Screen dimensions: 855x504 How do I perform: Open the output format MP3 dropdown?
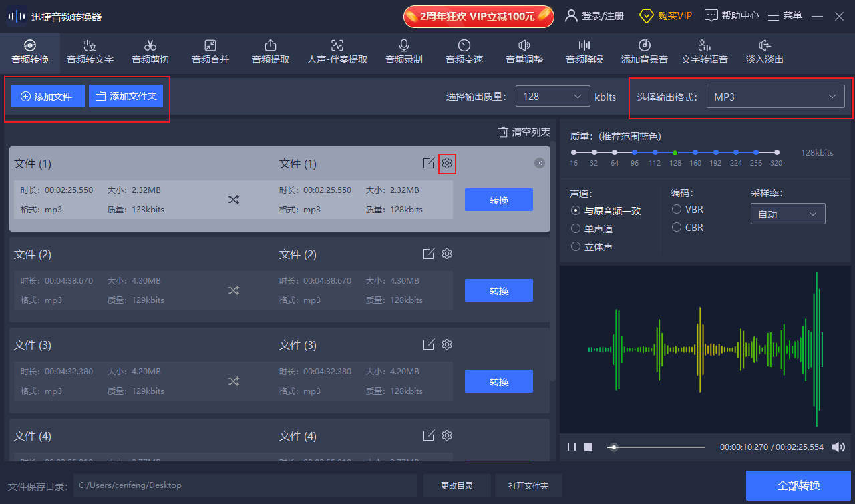(775, 96)
